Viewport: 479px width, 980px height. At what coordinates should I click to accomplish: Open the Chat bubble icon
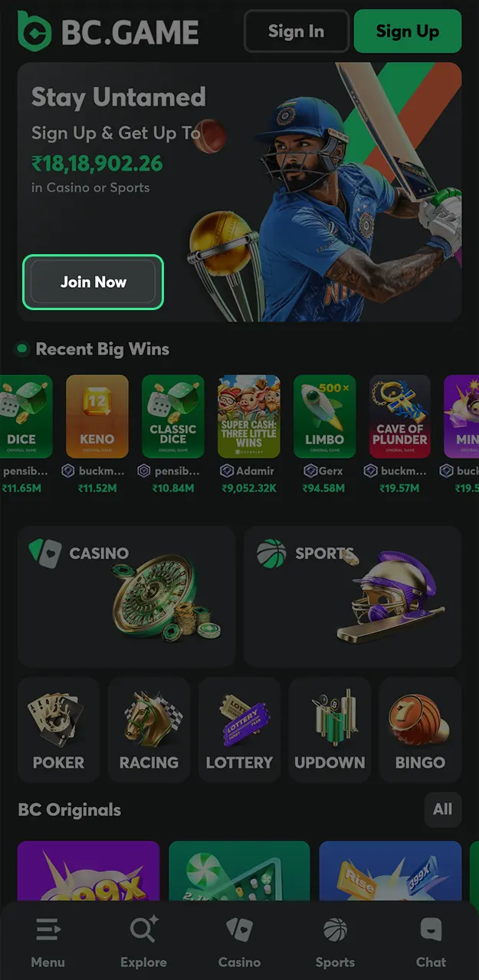pos(431,930)
